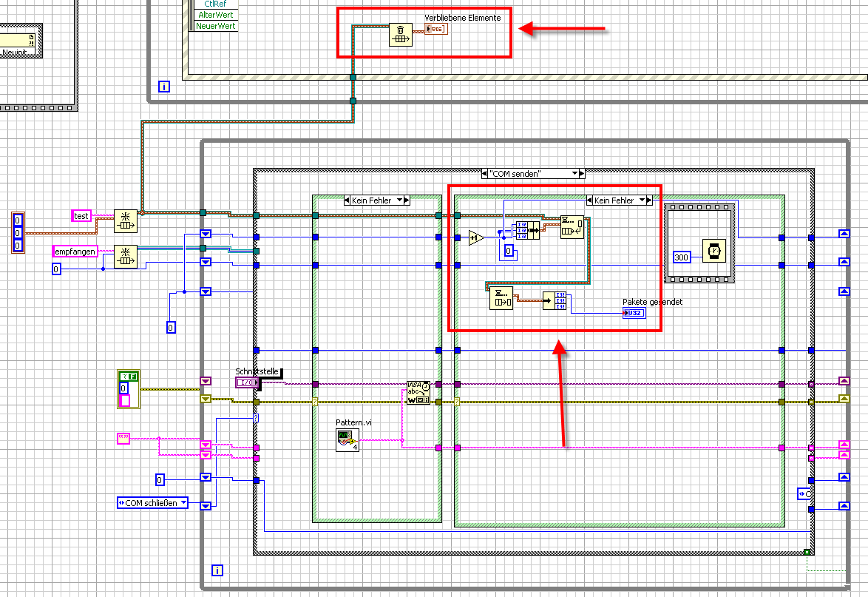Select the +1 increment function

click(476, 238)
